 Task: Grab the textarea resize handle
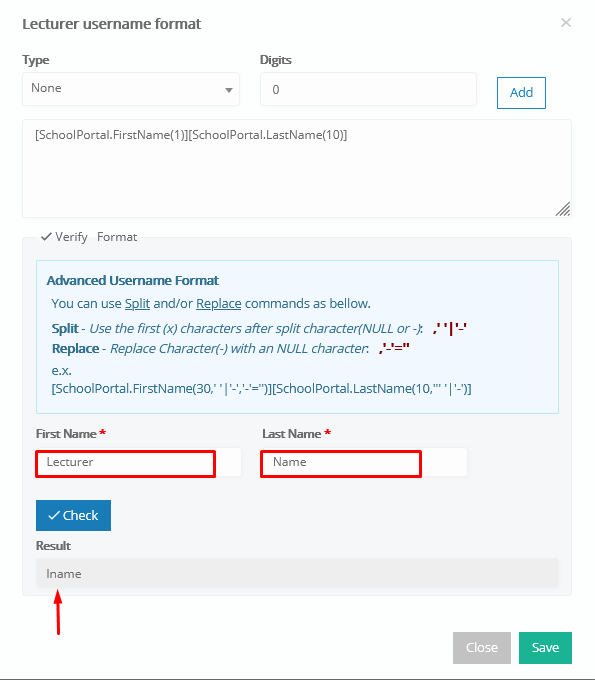coord(563,209)
